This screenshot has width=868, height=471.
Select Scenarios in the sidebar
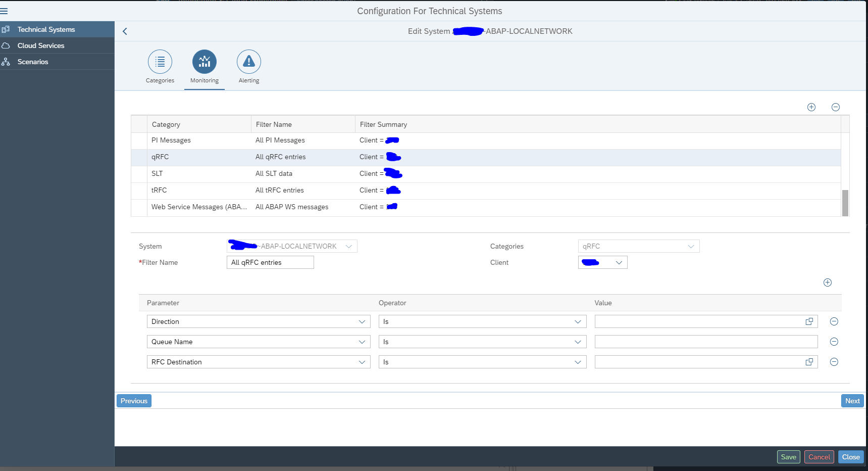coord(57,62)
